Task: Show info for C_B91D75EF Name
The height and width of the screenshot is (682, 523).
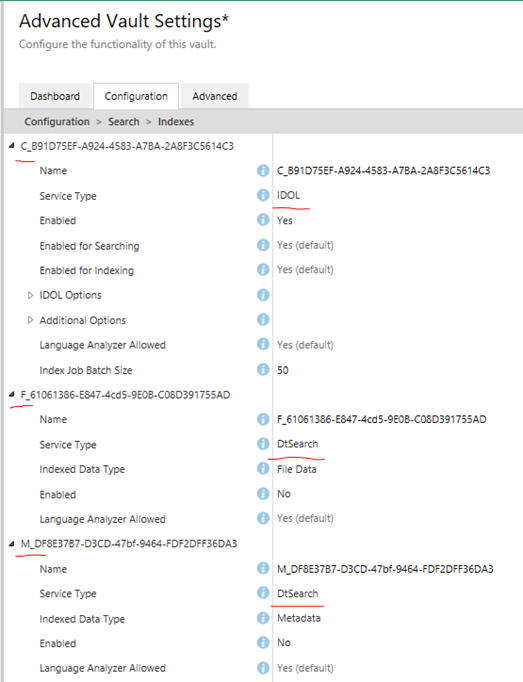Action: coord(263,170)
